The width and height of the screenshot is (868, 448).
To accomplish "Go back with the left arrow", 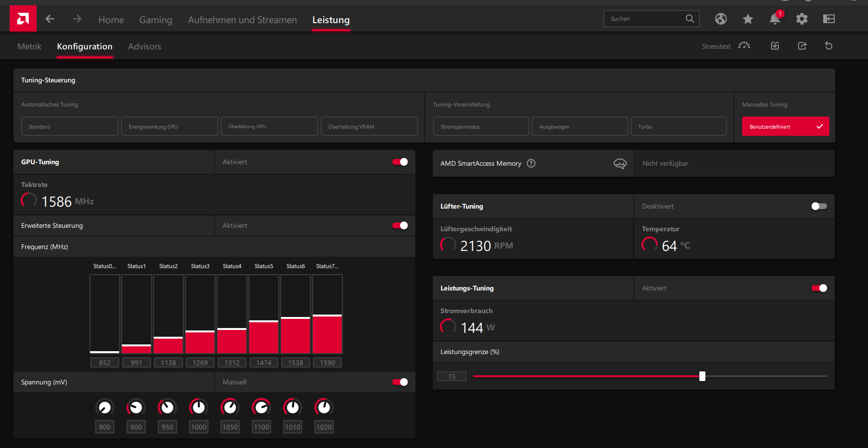I will click(50, 19).
